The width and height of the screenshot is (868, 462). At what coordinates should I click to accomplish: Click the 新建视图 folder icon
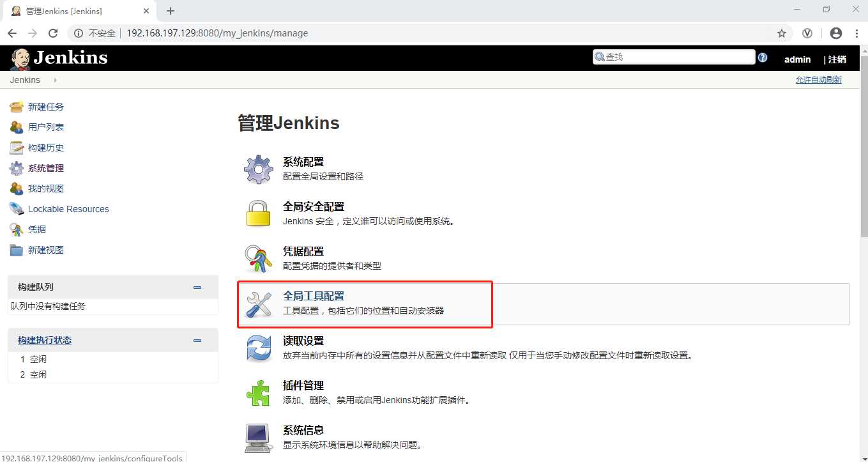[17, 250]
